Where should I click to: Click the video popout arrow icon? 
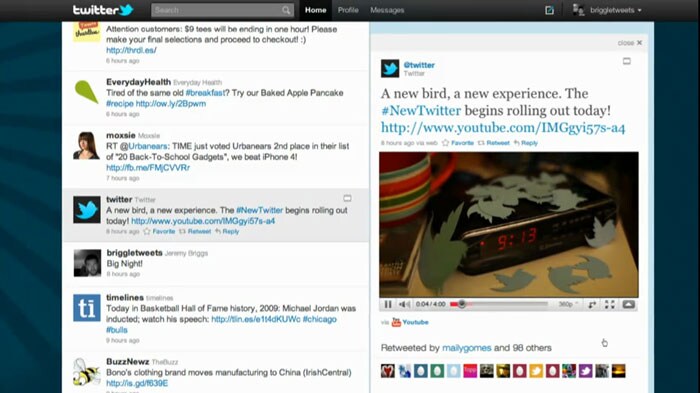(592, 305)
